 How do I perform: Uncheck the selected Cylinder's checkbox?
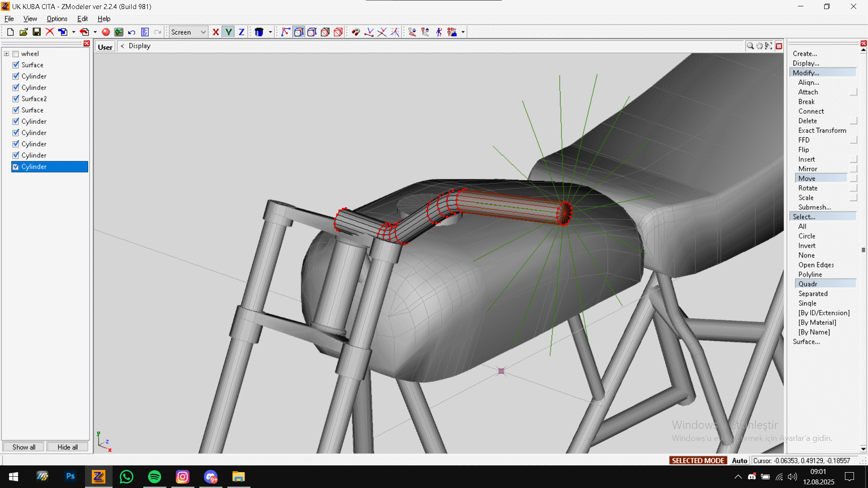point(16,167)
